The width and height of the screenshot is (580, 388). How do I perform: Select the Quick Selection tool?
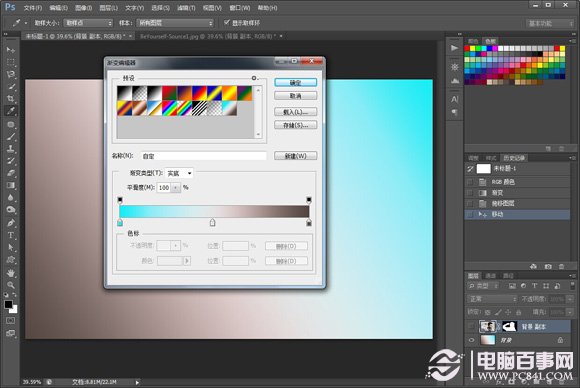(x=11, y=86)
